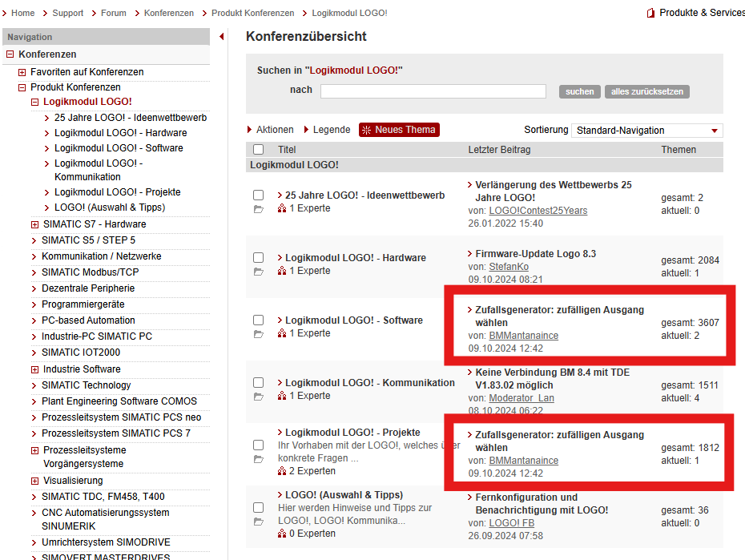Select all conferences with header checkbox
The width and height of the screenshot is (745, 560).
(x=259, y=150)
